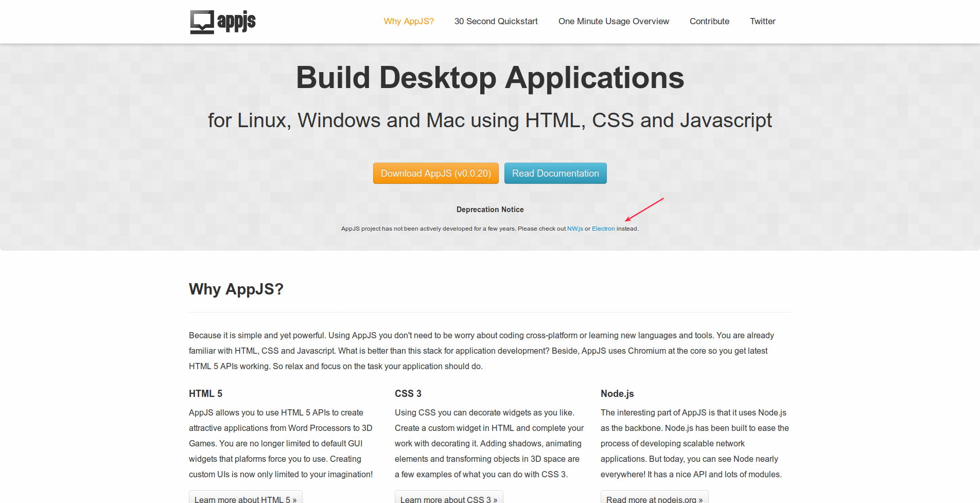
Task: Open the One Minute Usage Overview page
Action: 614,21
